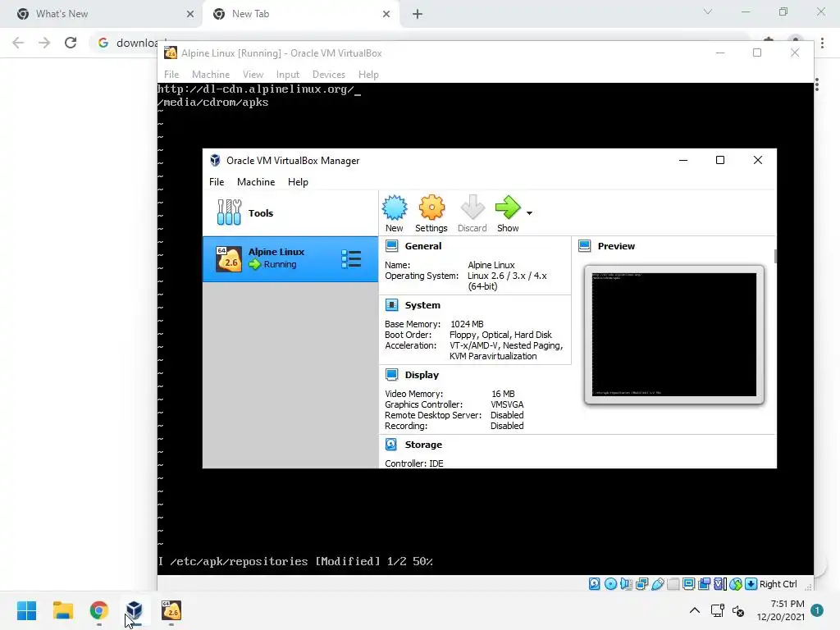Open Input menu in Alpine Linux VM window
This screenshot has width=840, height=630.
click(x=288, y=75)
